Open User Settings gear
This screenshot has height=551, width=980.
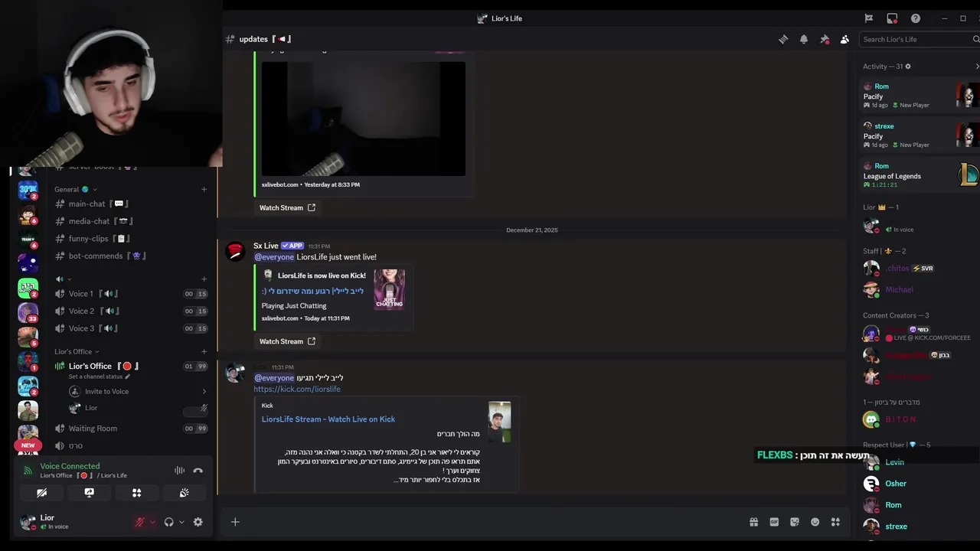pyautogui.click(x=198, y=522)
